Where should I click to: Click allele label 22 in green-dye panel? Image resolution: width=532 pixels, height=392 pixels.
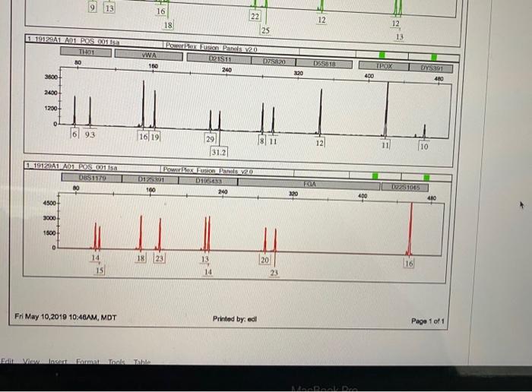[x=255, y=16]
